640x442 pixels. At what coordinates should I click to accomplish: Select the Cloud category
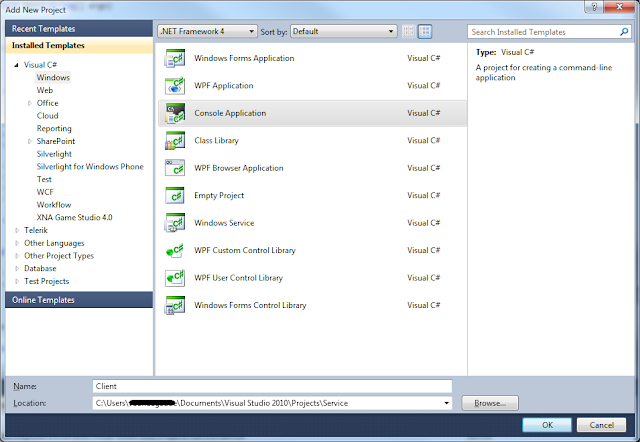(x=47, y=116)
